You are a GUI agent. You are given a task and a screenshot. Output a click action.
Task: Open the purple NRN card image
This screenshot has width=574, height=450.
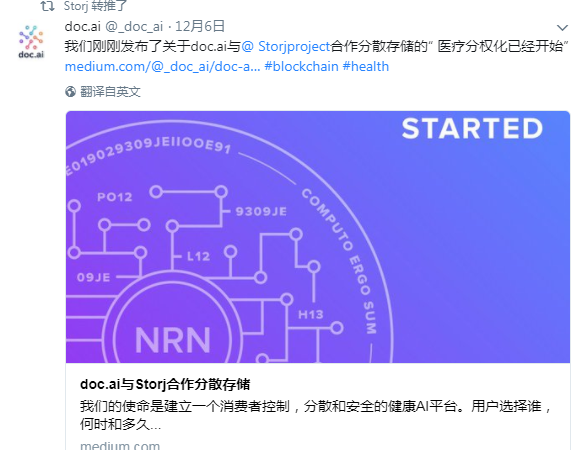318,237
